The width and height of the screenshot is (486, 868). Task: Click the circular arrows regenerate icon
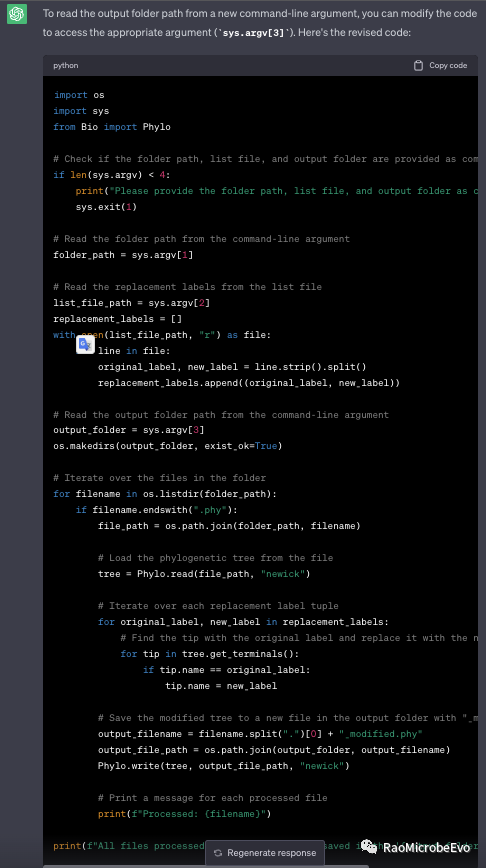coord(218,853)
